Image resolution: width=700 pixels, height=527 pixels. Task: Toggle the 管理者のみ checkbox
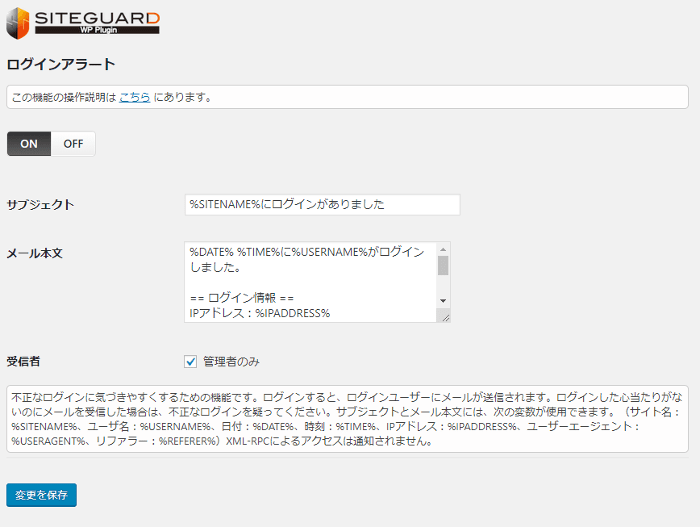pyautogui.click(x=191, y=361)
